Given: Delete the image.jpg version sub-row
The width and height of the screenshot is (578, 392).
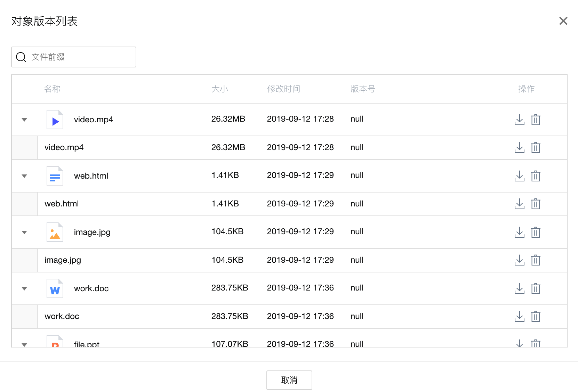Looking at the screenshot, I should pyautogui.click(x=536, y=260).
